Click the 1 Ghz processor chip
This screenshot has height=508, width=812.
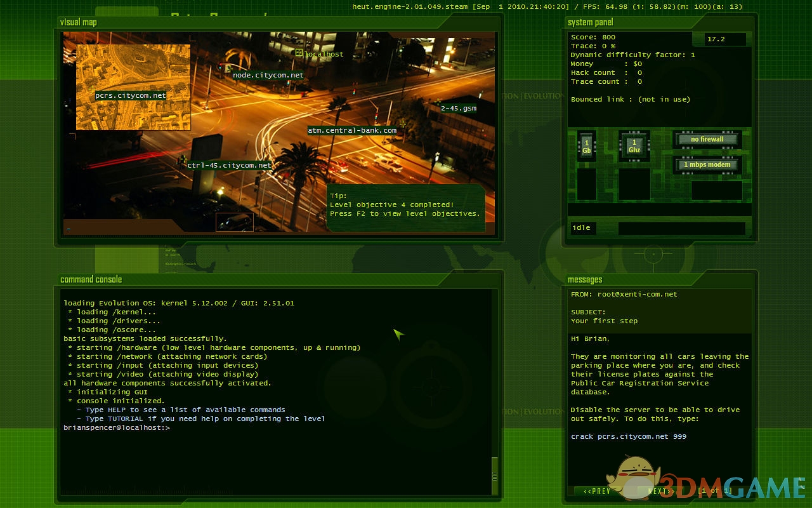point(634,146)
